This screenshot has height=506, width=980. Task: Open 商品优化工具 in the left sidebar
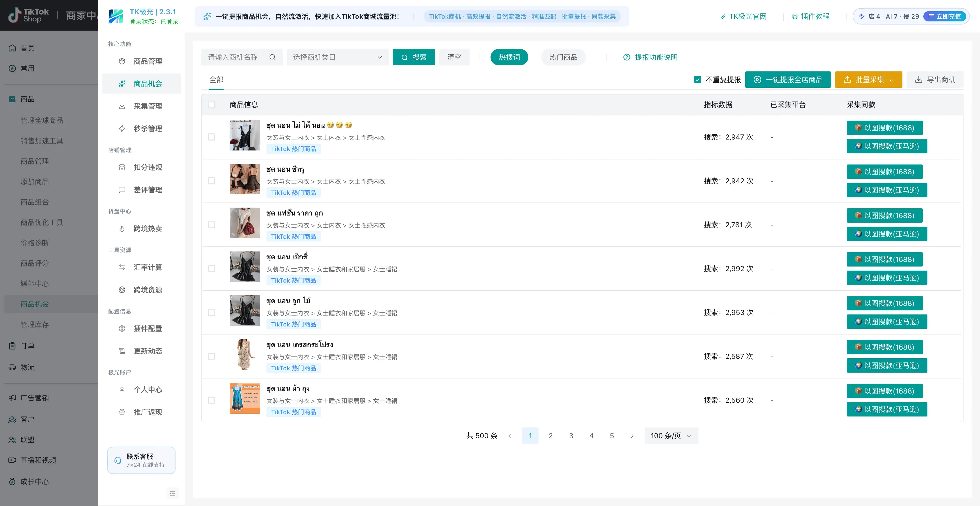click(x=41, y=222)
